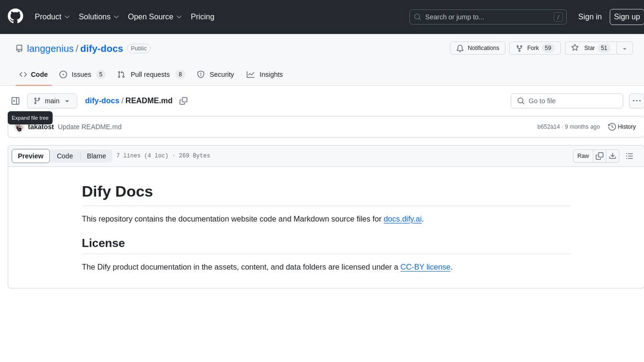The width and height of the screenshot is (644, 362).
Task: Open the commit History
Action: (622, 127)
